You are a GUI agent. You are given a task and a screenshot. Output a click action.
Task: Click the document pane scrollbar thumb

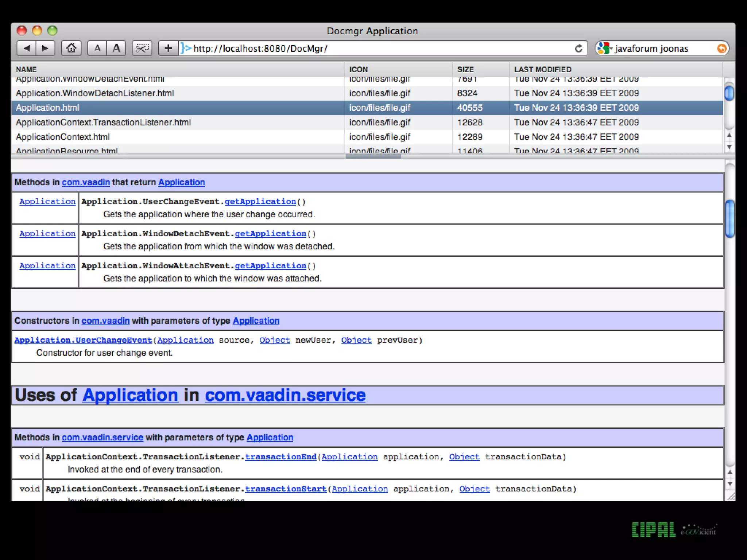pyautogui.click(x=730, y=219)
